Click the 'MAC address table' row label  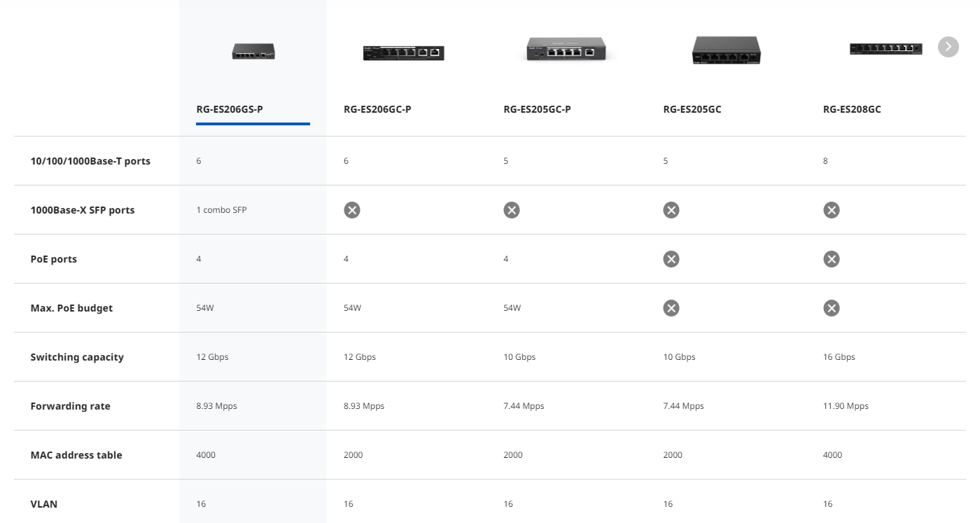click(76, 455)
